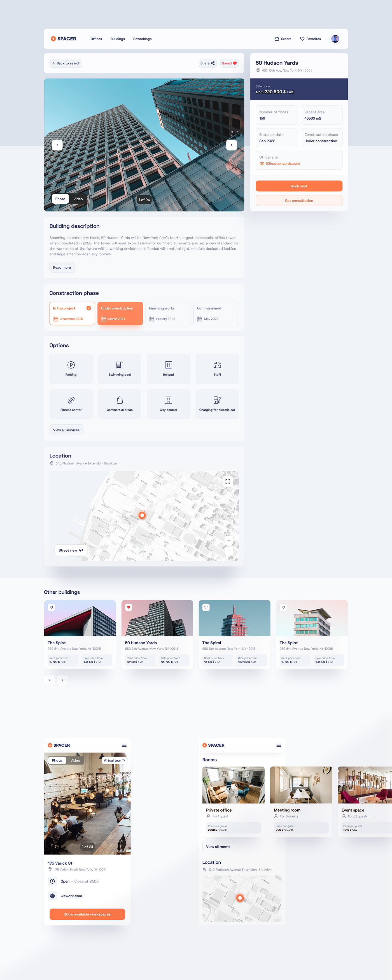Open hamburger menu on 175 Varick mobile screen

pyautogui.click(x=124, y=745)
